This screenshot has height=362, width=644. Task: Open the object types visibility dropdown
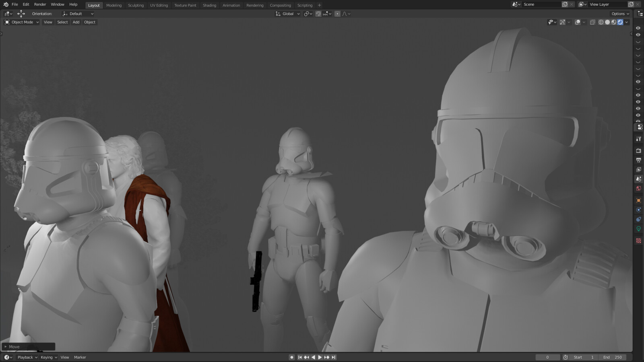coord(552,22)
